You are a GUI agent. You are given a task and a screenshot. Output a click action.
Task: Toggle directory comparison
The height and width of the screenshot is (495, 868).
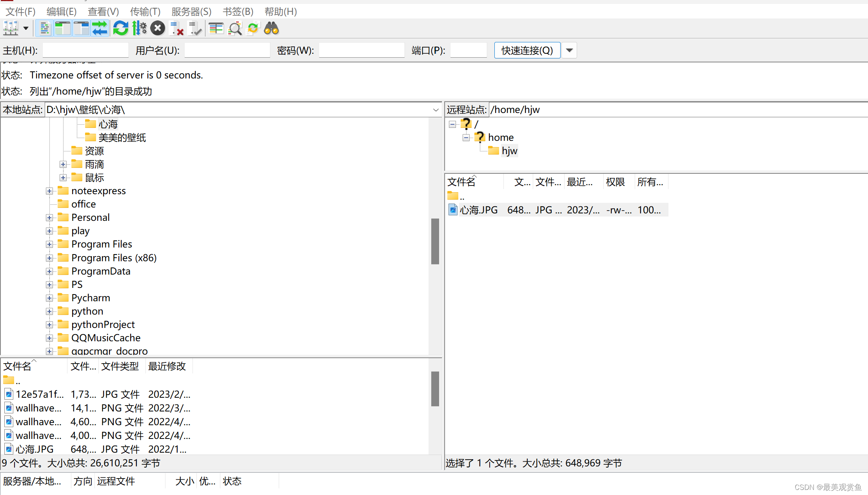[235, 29]
